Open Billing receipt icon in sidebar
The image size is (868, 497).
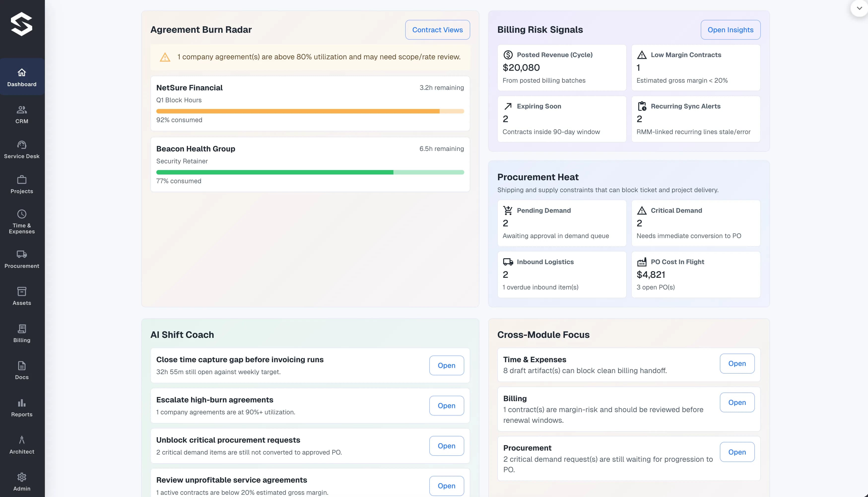click(22, 329)
